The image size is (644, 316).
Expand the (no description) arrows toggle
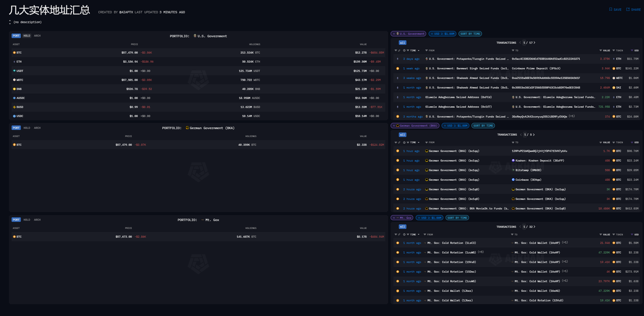[x=10, y=22]
